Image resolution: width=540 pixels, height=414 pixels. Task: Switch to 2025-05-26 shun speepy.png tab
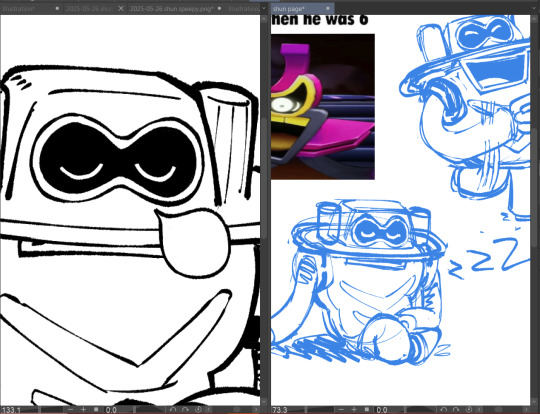[176, 9]
